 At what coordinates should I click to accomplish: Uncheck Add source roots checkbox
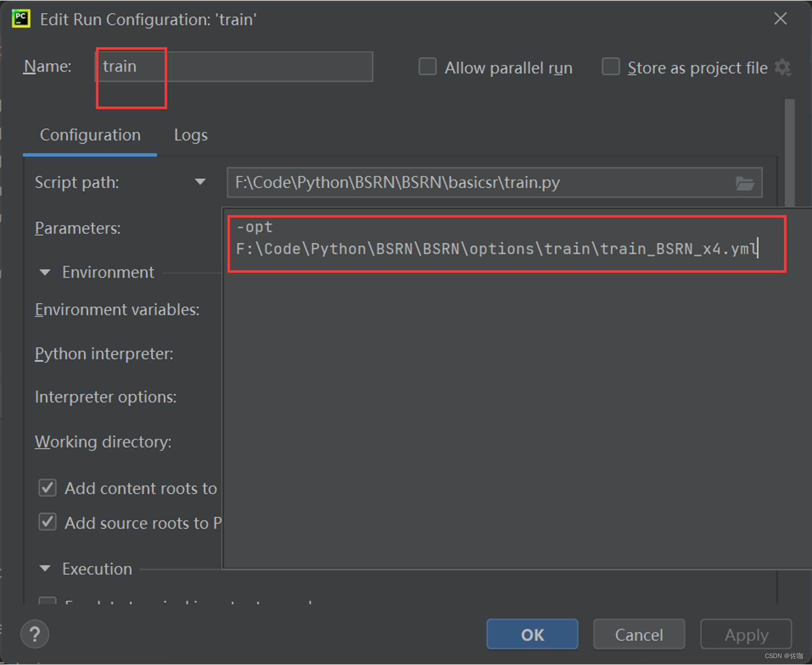tap(47, 522)
